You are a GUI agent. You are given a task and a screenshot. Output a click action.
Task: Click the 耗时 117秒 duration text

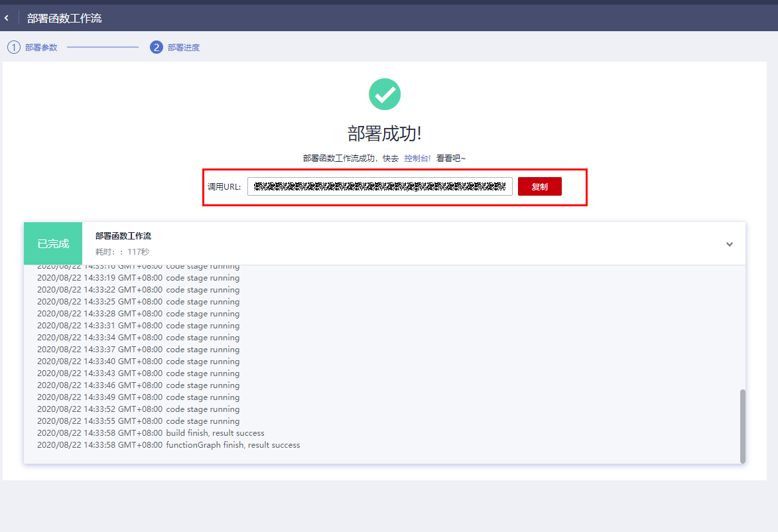[x=123, y=252]
